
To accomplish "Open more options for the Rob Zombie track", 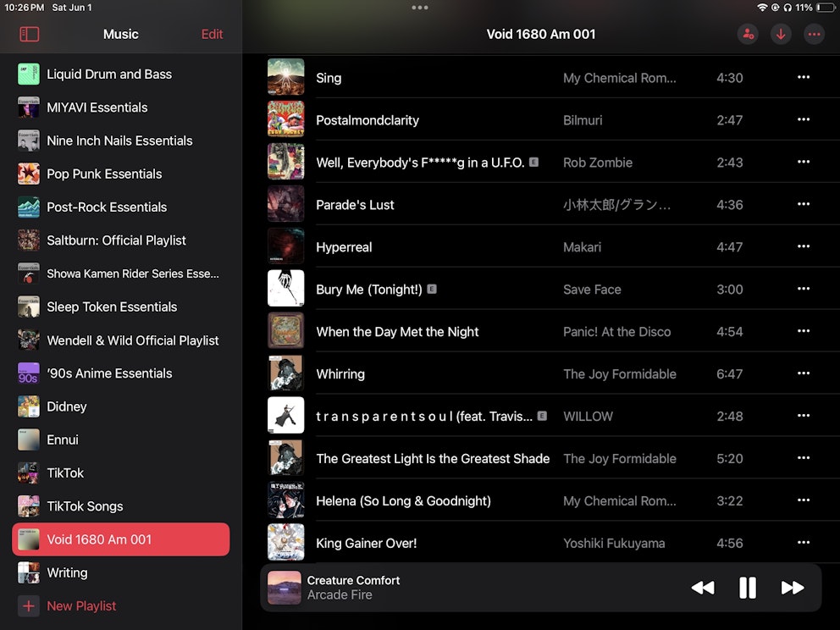I will pyautogui.click(x=803, y=162).
